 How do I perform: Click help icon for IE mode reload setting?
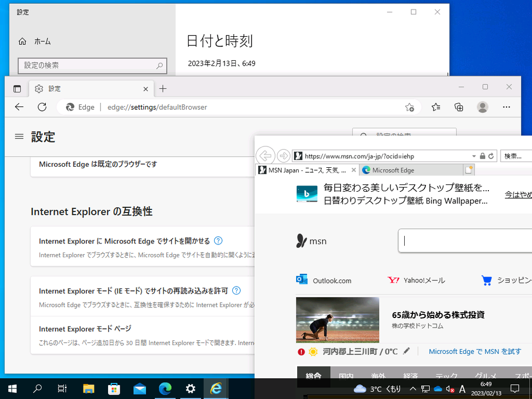pyautogui.click(x=236, y=290)
